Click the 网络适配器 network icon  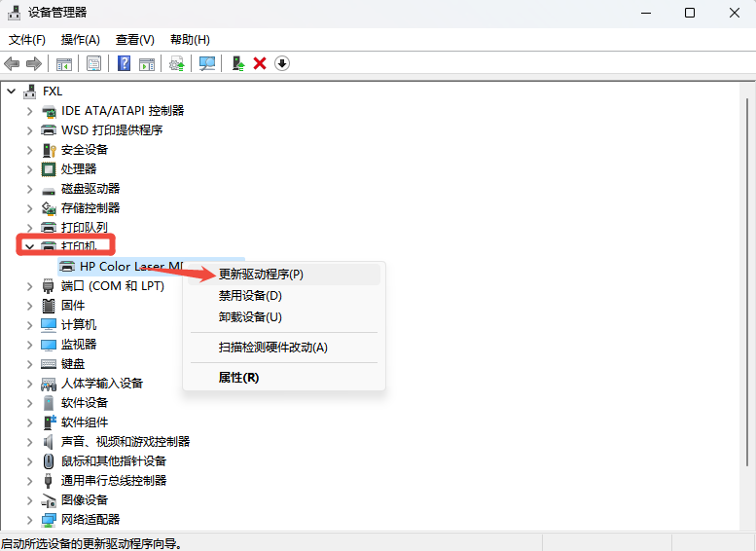click(x=49, y=520)
